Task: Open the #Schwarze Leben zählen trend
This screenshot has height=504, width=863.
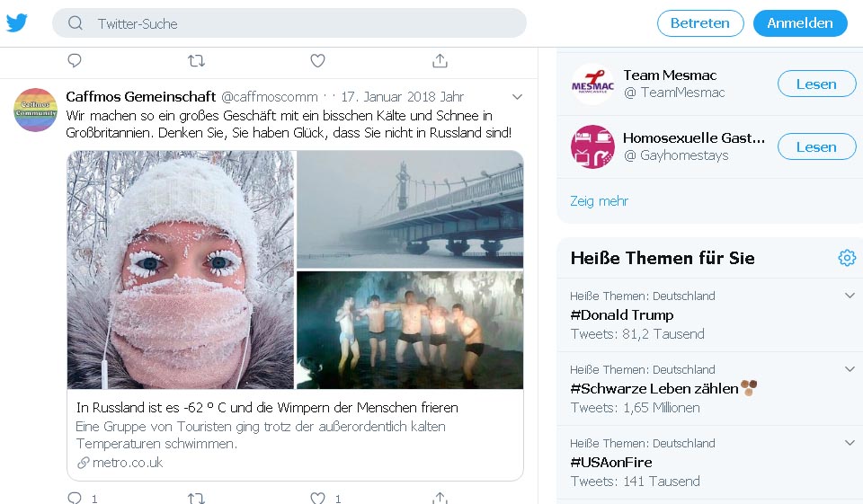Action: [654, 388]
